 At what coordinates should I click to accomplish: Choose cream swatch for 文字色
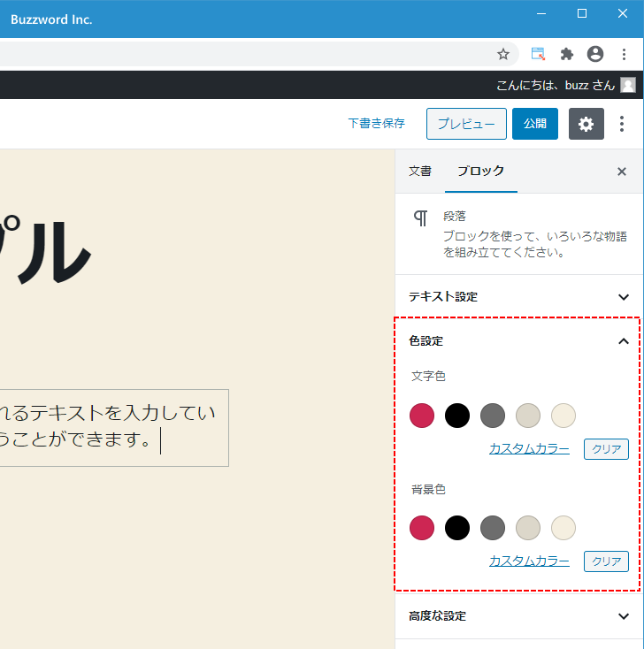click(x=563, y=416)
